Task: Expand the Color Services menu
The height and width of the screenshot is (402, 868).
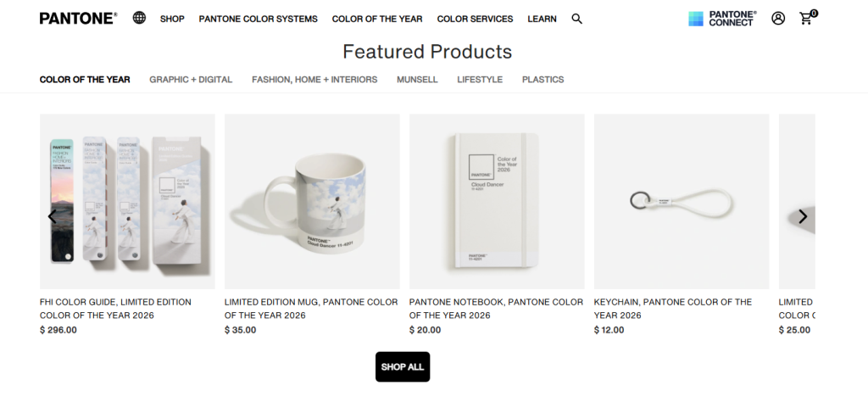Action: tap(475, 19)
